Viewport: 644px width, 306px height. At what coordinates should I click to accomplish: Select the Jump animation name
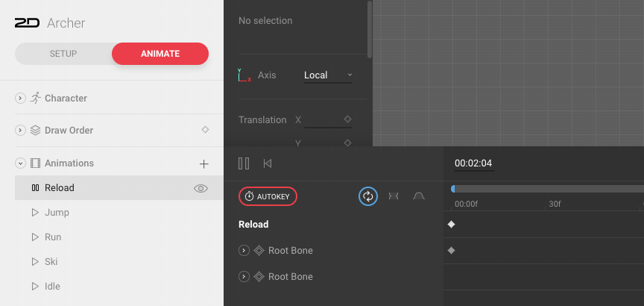pyautogui.click(x=57, y=213)
